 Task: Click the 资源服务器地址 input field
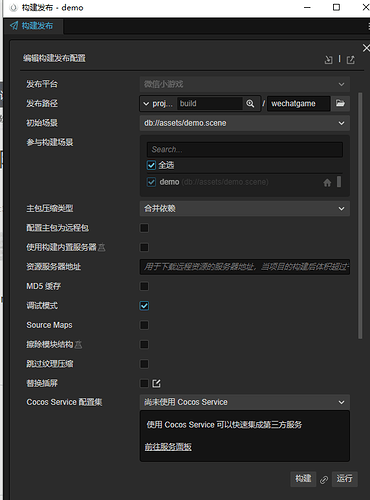click(x=245, y=267)
